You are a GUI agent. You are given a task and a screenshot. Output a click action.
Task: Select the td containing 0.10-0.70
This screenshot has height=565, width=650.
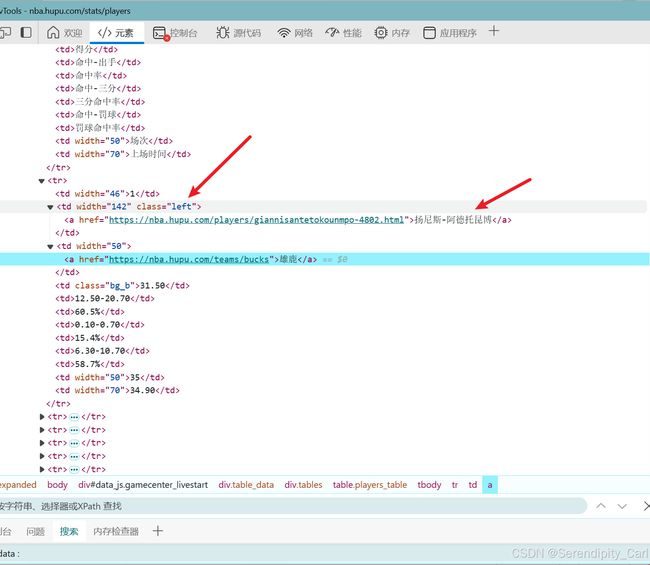tap(100, 325)
